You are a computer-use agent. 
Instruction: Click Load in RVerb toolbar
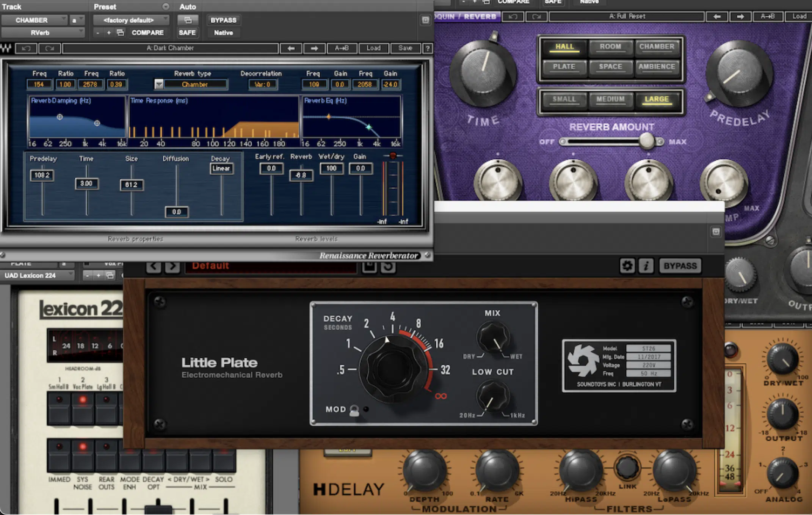pyautogui.click(x=373, y=48)
